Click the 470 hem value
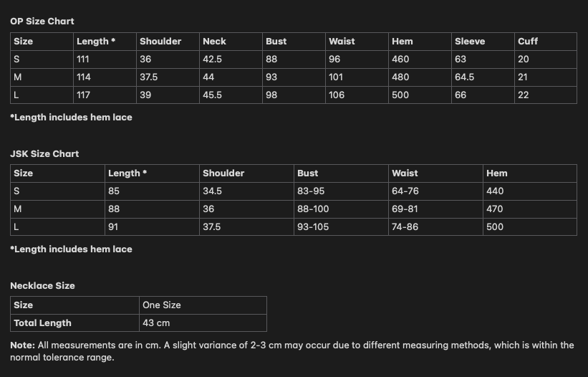Image resolution: width=588 pixels, height=377 pixels. pos(495,209)
